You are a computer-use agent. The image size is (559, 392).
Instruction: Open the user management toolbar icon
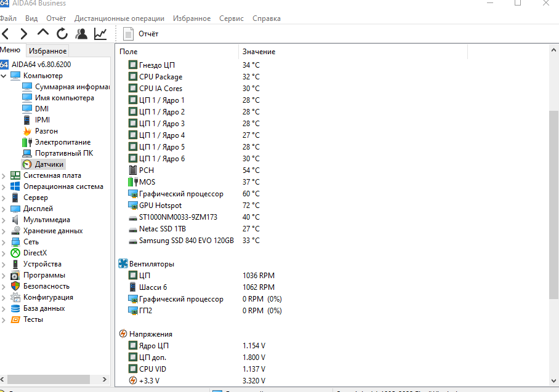[81, 34]
